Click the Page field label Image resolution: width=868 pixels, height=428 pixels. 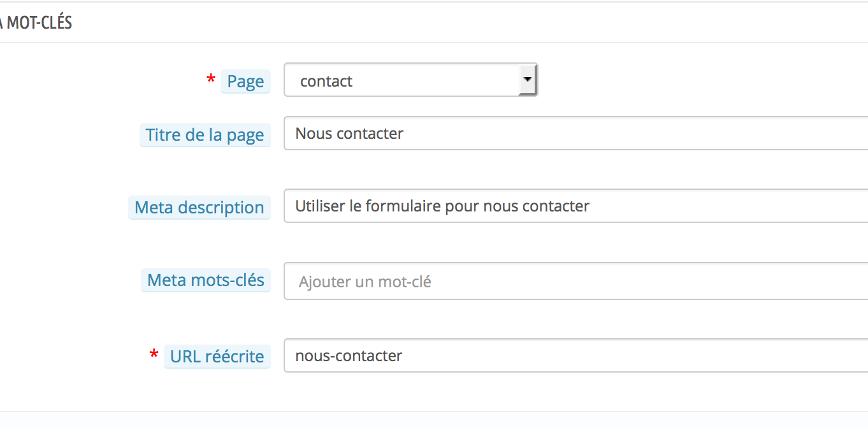click(x=245, y=82)
